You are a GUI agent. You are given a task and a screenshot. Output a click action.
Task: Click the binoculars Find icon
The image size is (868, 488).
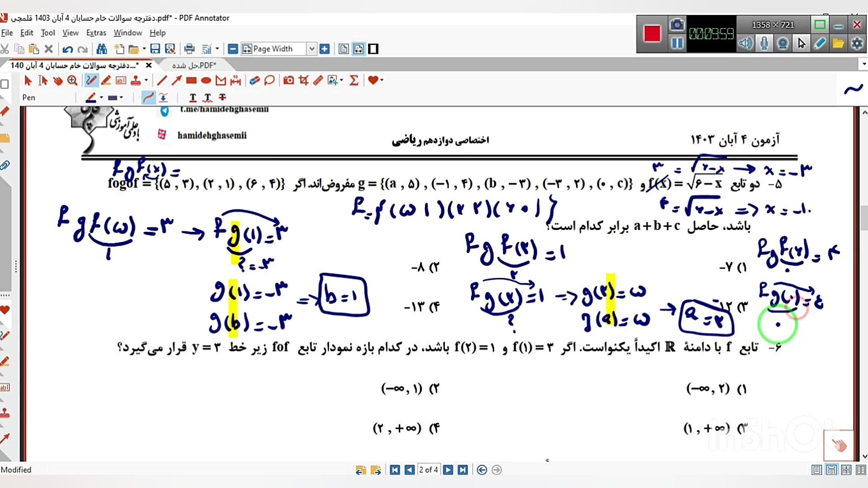102,49
